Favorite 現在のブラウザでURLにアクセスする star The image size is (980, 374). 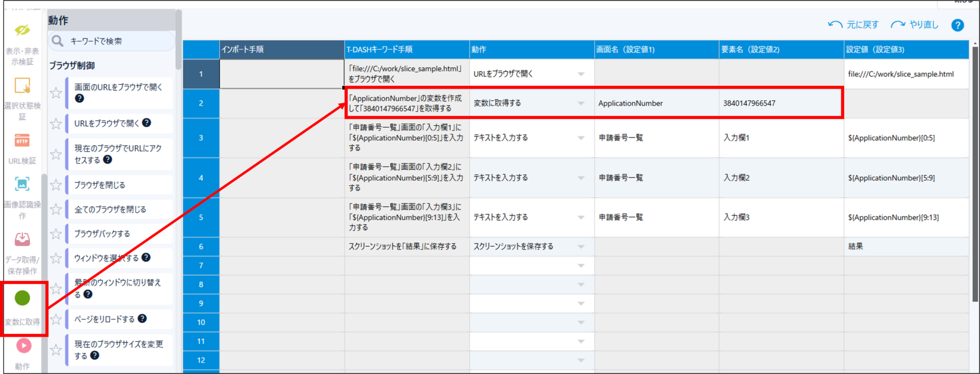[56, 154]
